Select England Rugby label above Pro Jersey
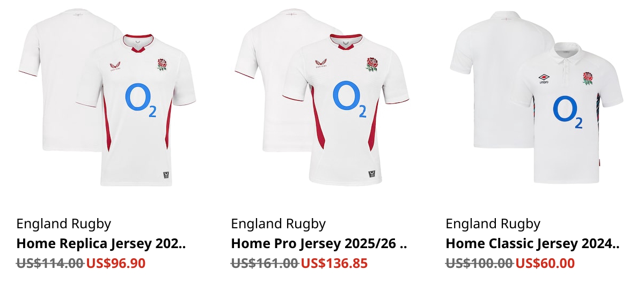 click(279, 224)
